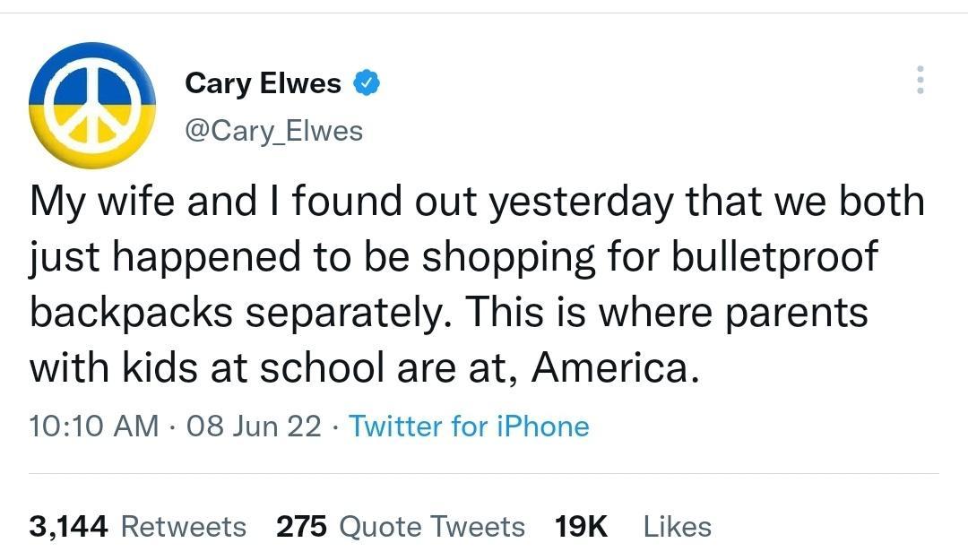Viewport: 968px width, 560px height.
Task: Click the Retweets count label
Action: [184, 527]
